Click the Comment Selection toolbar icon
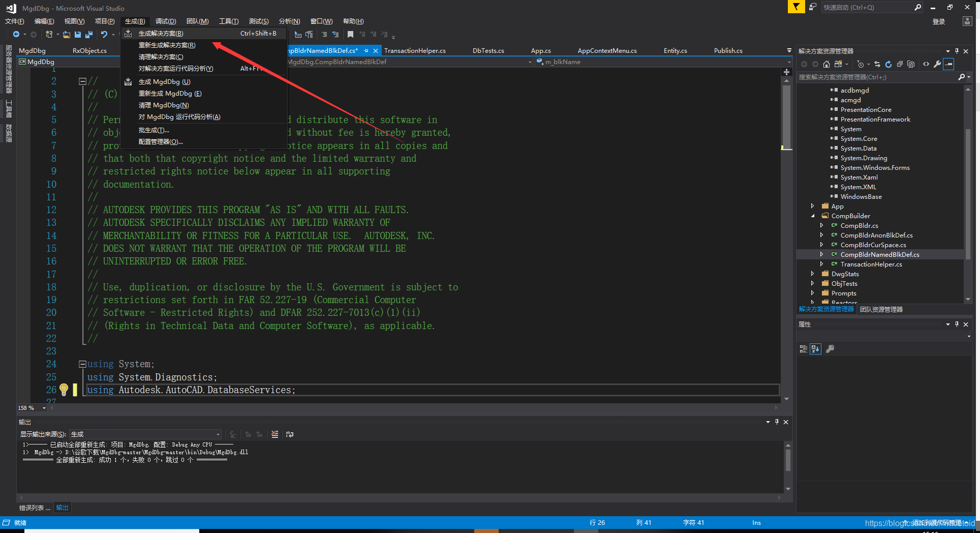Image resolution: width=980 pixels, height=533 pixels. pyautogui.click(x=324, y=34)
